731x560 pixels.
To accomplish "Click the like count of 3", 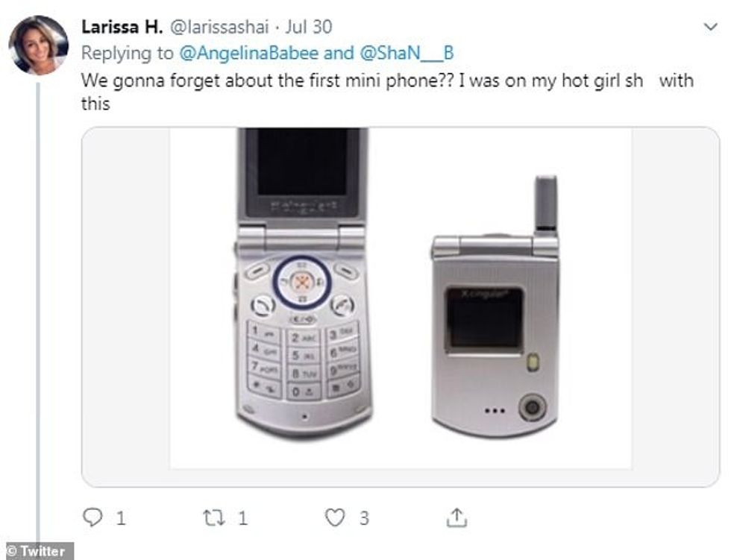I will pos(364,518).
